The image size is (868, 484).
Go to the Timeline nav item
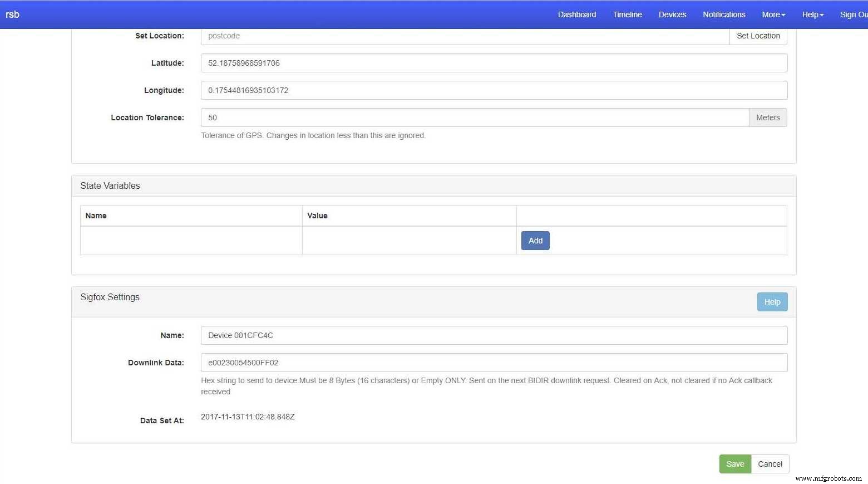coord(627,14)
